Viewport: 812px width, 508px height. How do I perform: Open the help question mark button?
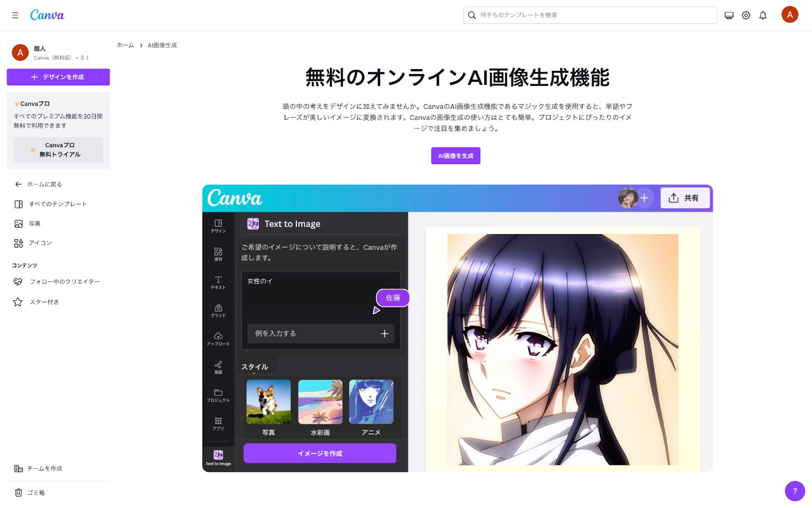tap(795, 491)
